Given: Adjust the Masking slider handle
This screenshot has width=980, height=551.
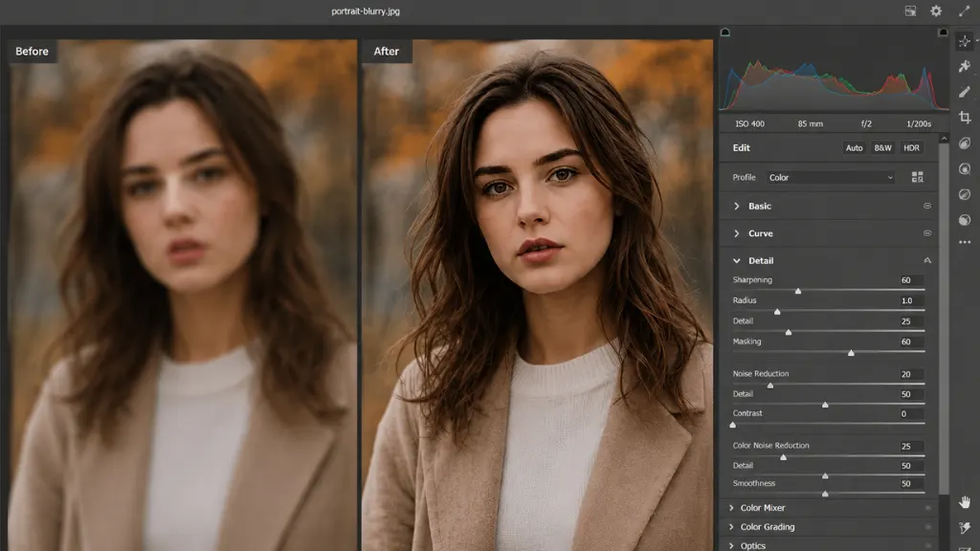Looking at the screenshot, I should click(x=851, y=353).
